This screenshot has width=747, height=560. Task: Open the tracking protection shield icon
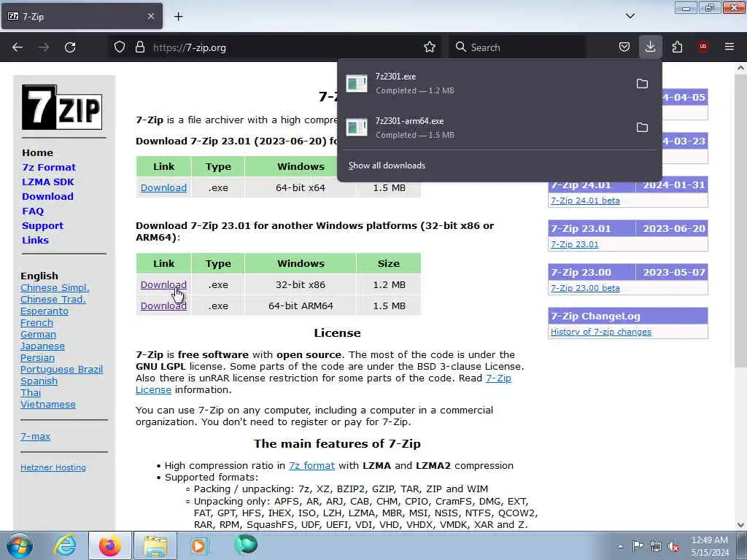click(120, 47)
